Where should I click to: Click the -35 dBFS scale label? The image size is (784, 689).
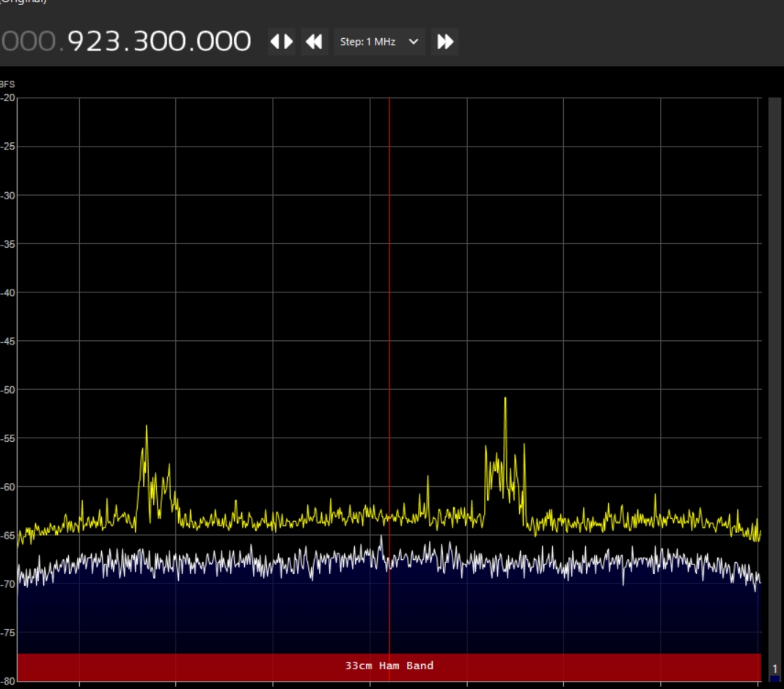coord(7,244)
